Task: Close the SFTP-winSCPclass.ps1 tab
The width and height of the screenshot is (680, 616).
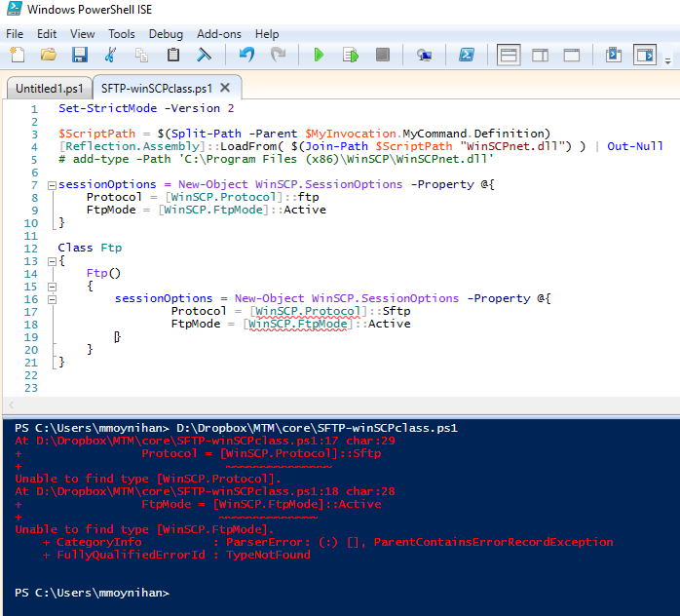Action: [x=225, y=88]
